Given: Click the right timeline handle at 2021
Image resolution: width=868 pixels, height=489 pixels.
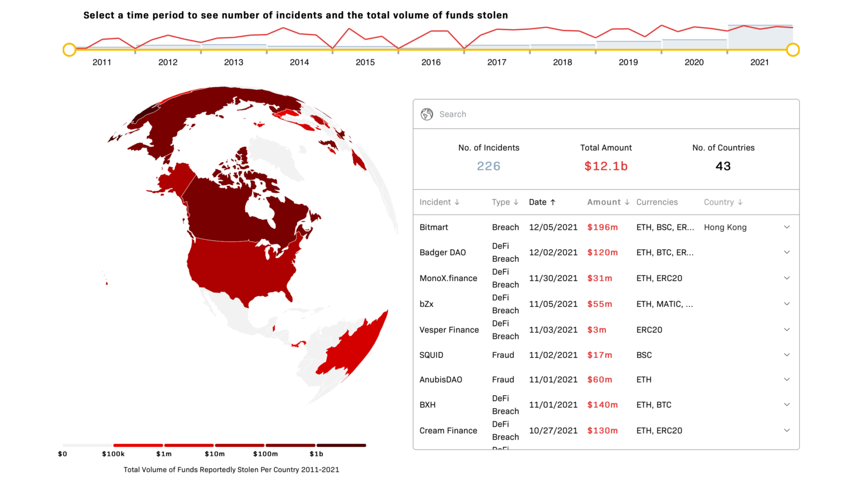Looking at the screenshot, I should tap(793, 50).
